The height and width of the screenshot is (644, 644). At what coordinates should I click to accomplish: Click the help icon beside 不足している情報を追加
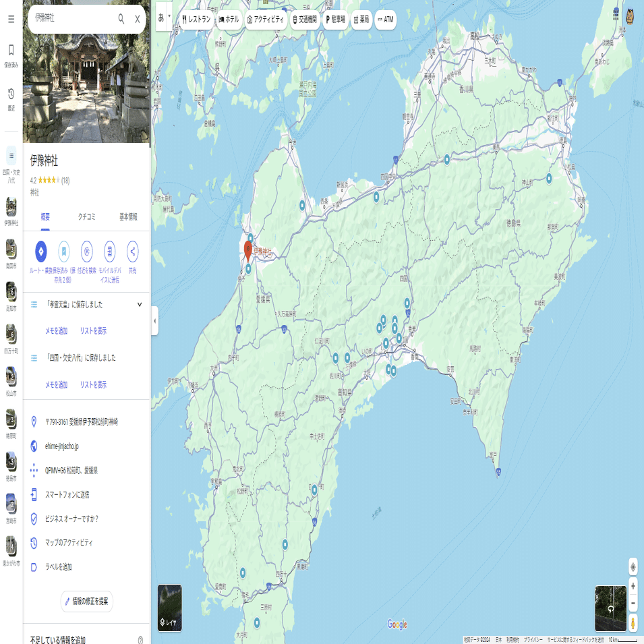[140, 639]
